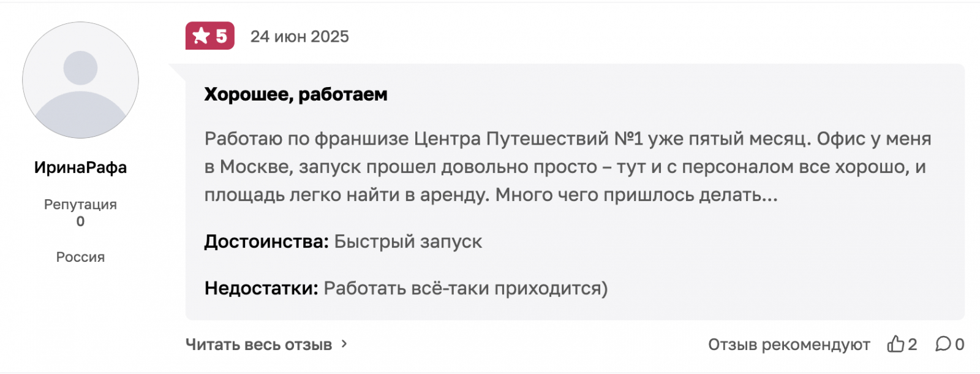Image resolution: width=980 pixels, height=374 pixels.
Task: Click the number 5 in the rating badge
Action: [x=221, y=36]
